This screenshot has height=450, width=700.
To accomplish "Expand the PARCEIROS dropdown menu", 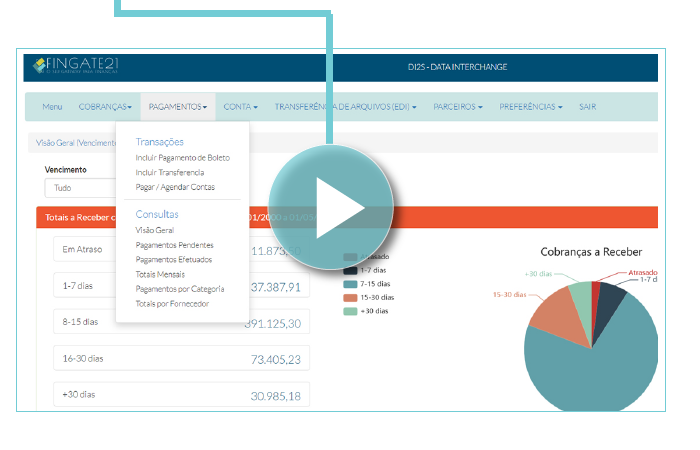I will pyautogui.click(x=458, y=107).
